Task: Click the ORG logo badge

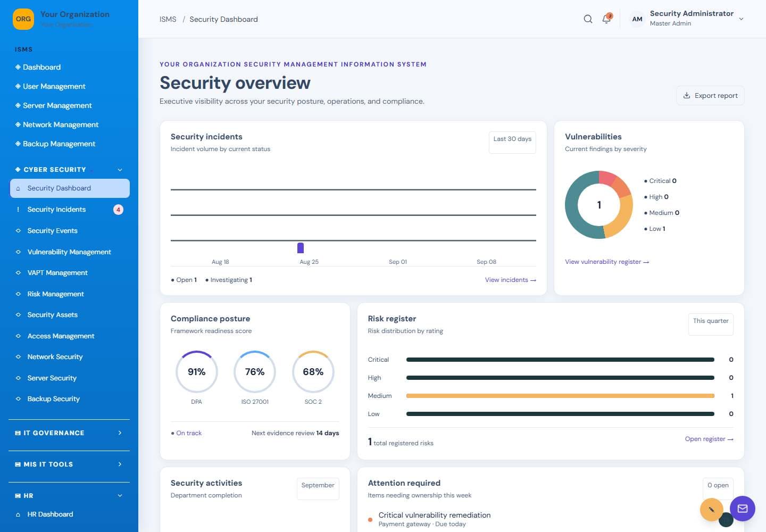Action: click(23, 19)
